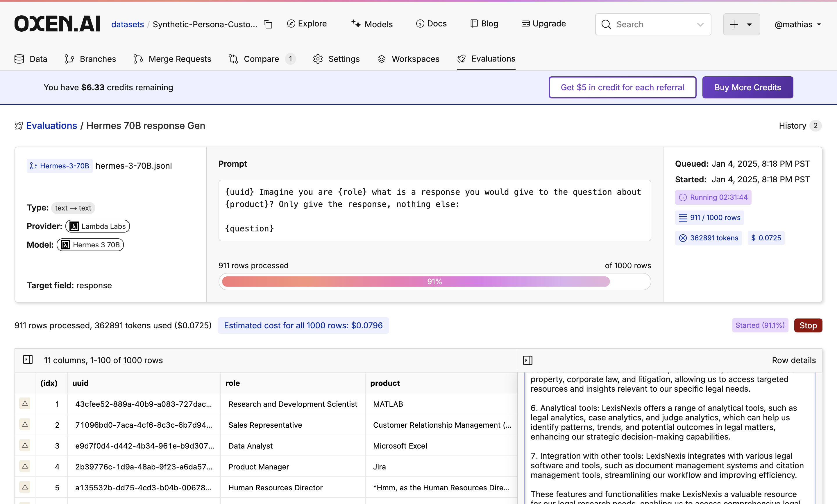Switch to the Workspaces tab
Viewport: 837px width, 504px height.
tap(408, 59)
